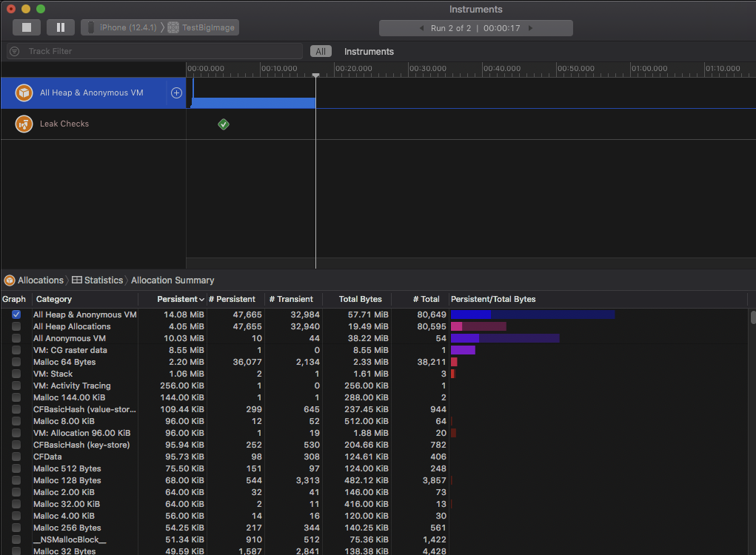Click the All Heap & Anonymous VM bytes bar
Screen dimensions: 756x555
[533, 314]
